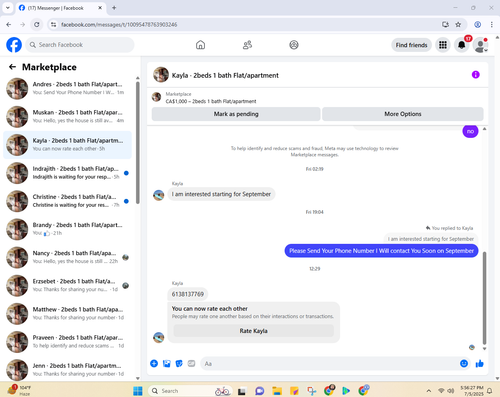The width and height of the screenshot is (500, 397).
Task: Open File Explorer from the taskbar
Action: [x=277, y=391]
